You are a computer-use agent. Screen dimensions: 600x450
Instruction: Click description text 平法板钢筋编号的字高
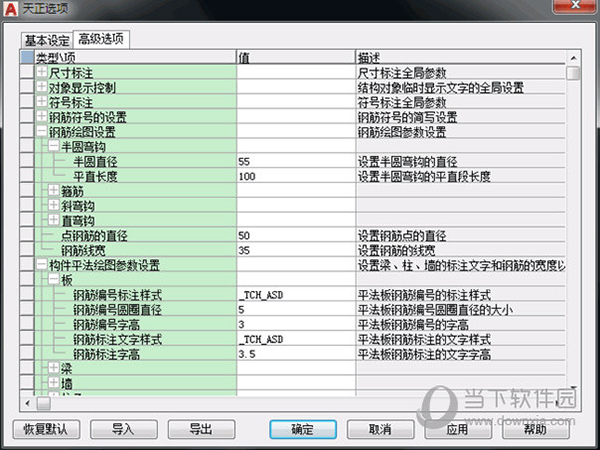[x=413, y=325]
